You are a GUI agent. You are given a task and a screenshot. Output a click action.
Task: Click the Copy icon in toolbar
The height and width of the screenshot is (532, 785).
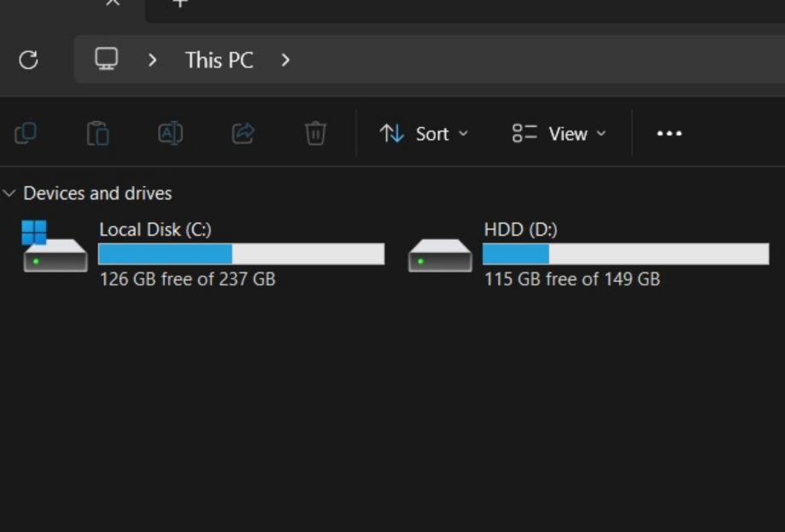pos(26,133)
